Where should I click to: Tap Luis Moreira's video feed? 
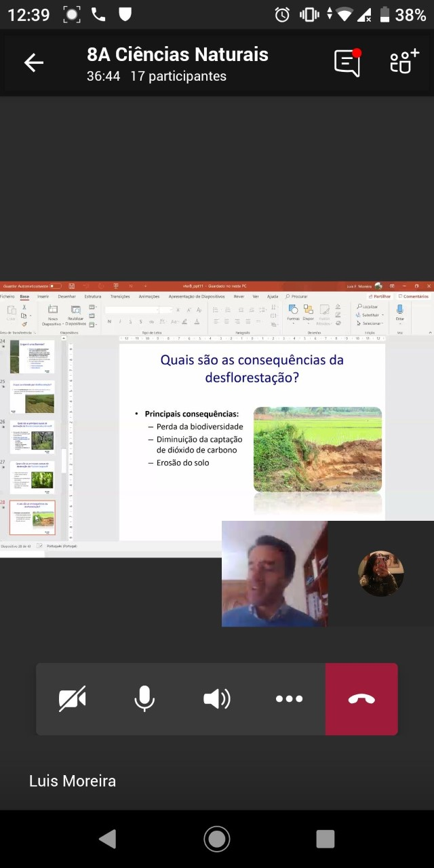pyautogui.click(x=275, y=574)
